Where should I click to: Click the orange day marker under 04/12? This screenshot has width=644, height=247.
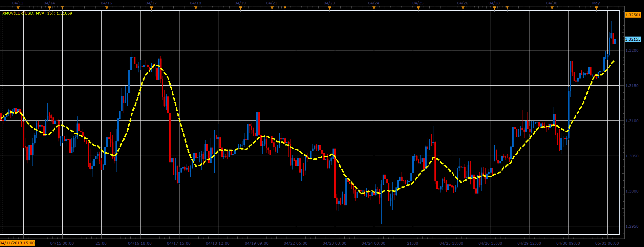click(18, 8)
